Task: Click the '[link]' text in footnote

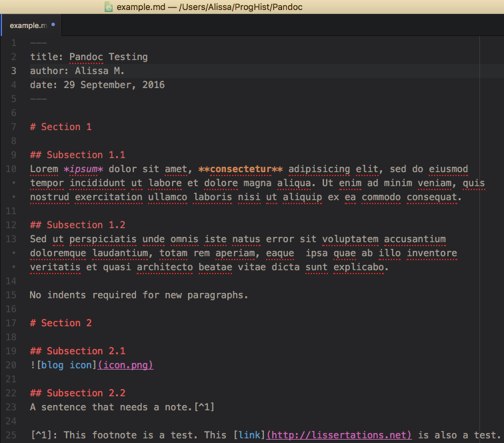Action: pos(249,435)
